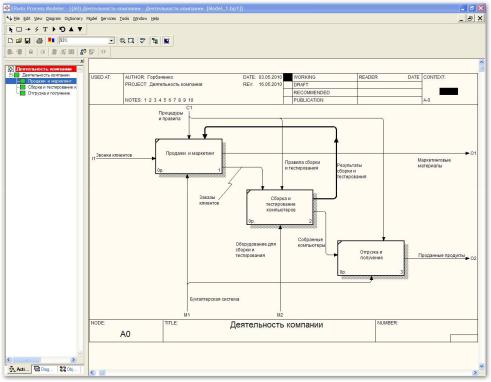Open the Tools menu
Viewport: 491px width, 382px height.
click(x=124, y=19)
